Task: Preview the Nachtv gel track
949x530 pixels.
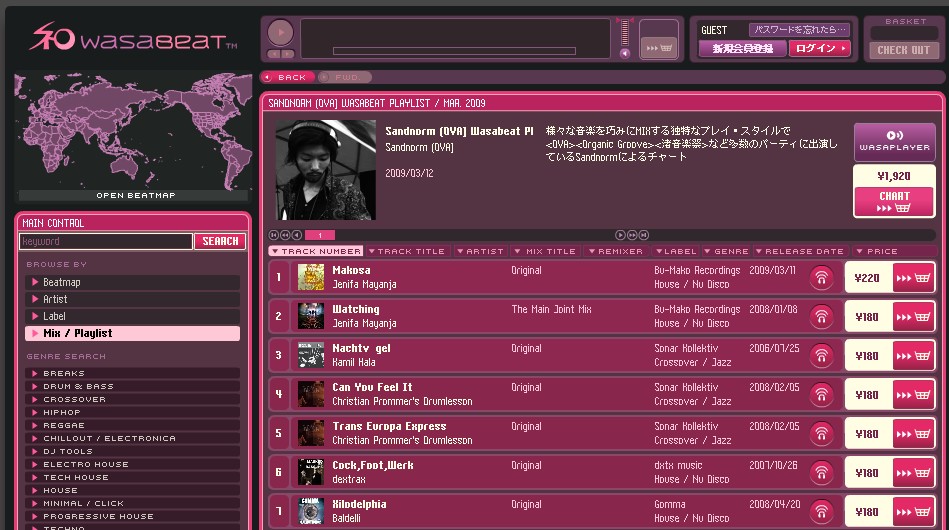Action: pyautogui.click(x=821, y=356)
